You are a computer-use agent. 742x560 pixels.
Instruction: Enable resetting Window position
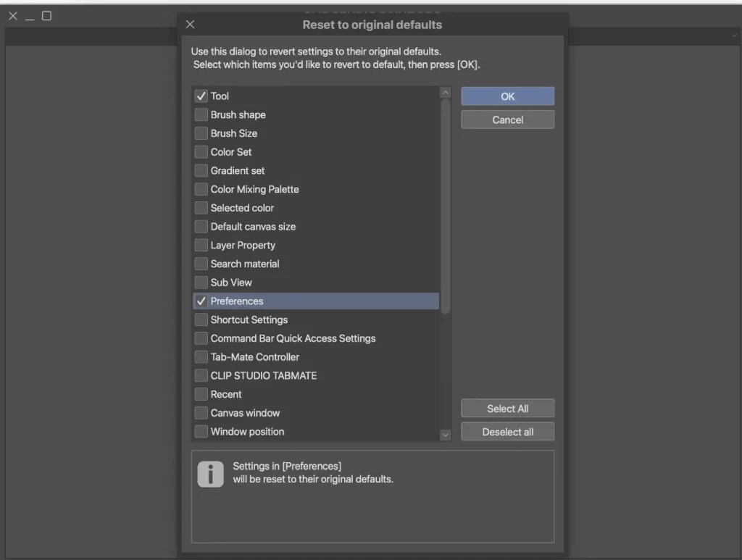pyautogui.click(x=201, y=431)
